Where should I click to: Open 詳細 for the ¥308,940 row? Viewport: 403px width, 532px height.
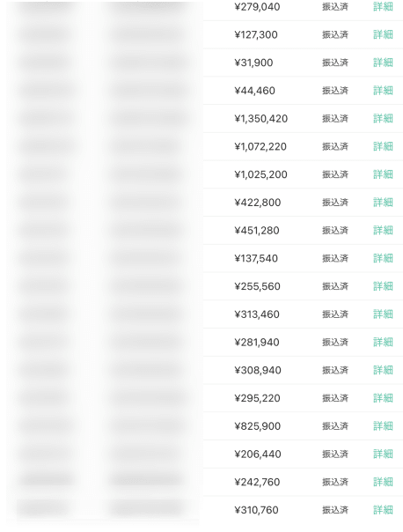[x=383, y=370]
